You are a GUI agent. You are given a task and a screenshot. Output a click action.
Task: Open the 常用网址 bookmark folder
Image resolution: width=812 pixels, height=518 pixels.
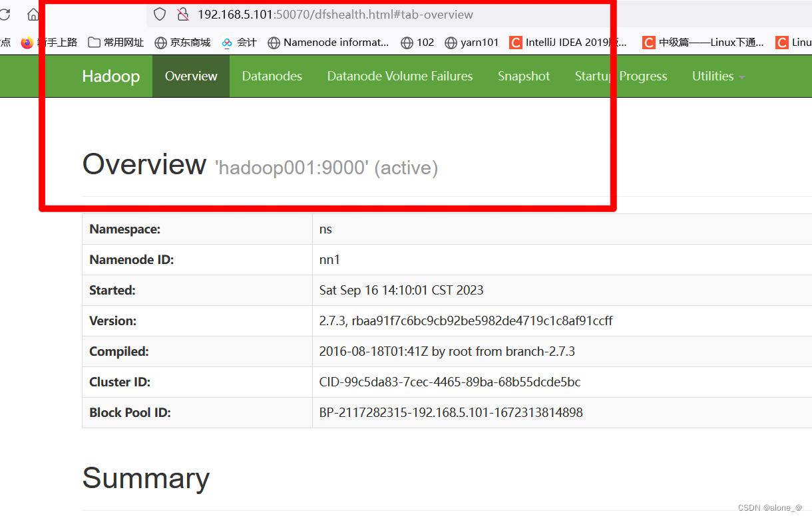coord(116,43)
